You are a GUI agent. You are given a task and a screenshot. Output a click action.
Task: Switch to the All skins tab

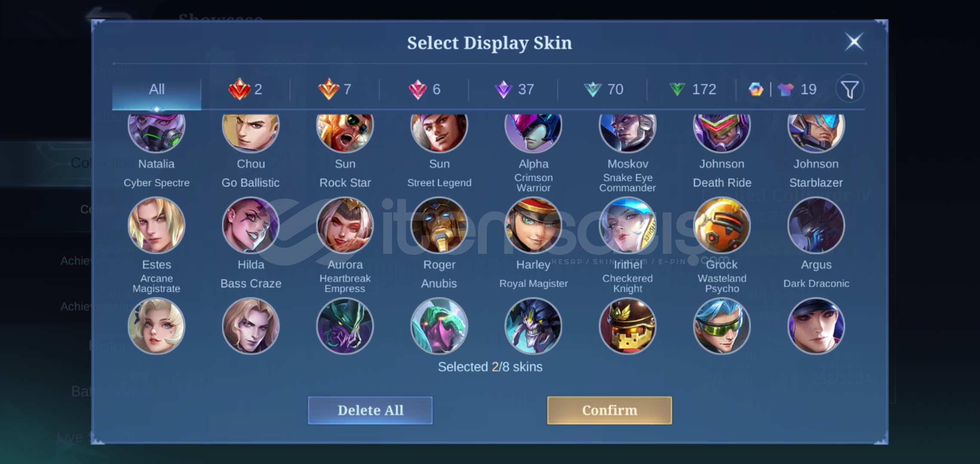tap(156, 89)
